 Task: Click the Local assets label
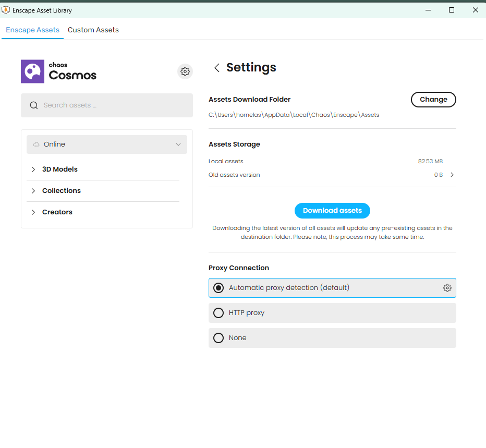pyautogui.click(x=226, y=161)
